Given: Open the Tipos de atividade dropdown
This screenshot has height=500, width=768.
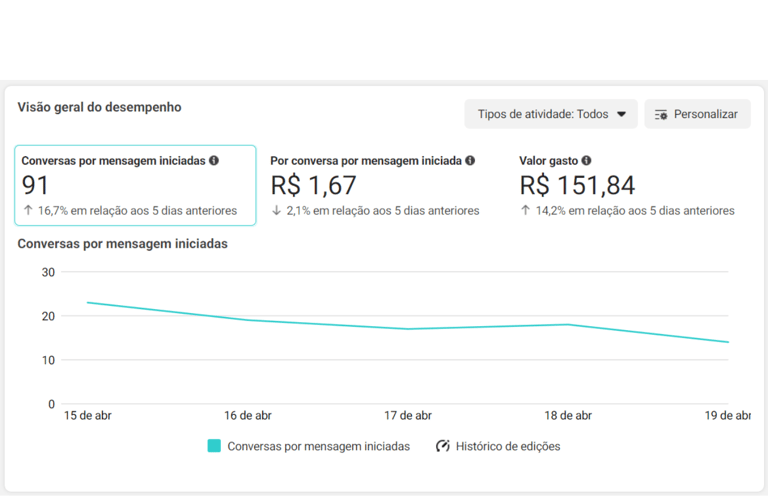Looking at the screenshot, I should (551, 114).
